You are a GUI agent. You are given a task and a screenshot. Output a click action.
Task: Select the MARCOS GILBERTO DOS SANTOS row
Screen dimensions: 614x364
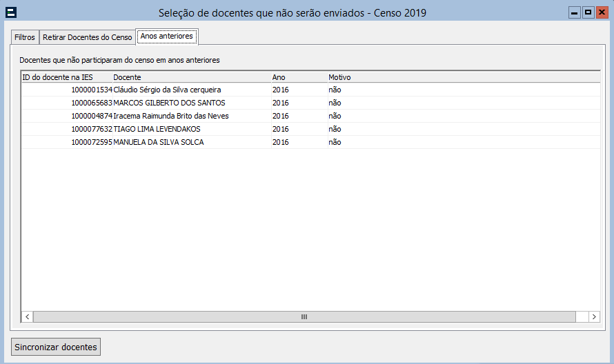(x=169, y=103)
